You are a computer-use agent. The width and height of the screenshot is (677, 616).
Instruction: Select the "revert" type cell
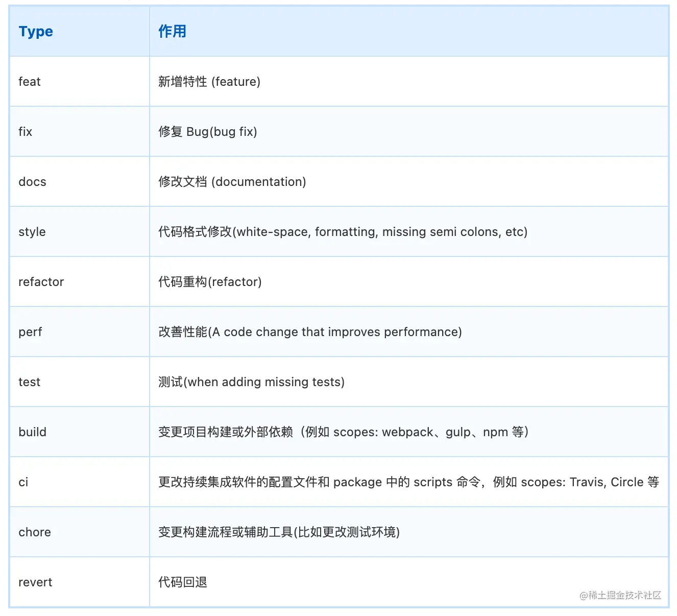pos(80,582)
